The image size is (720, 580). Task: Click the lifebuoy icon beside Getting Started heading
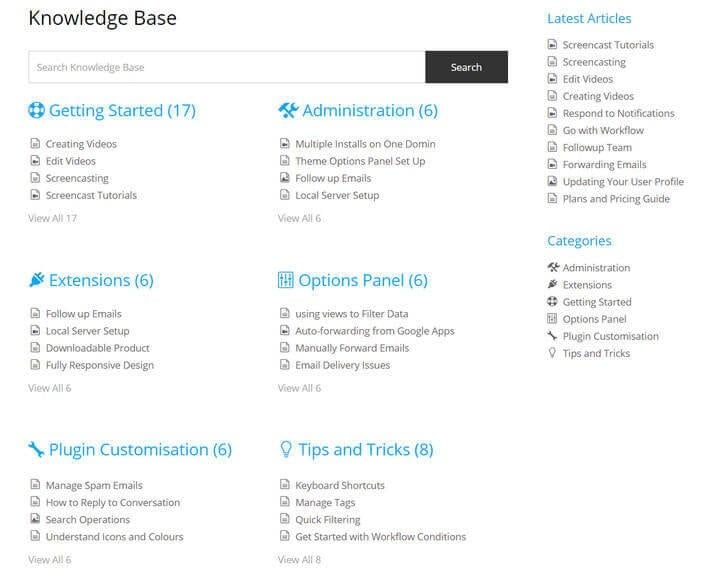pyautogui.click(x=37, y=111)
